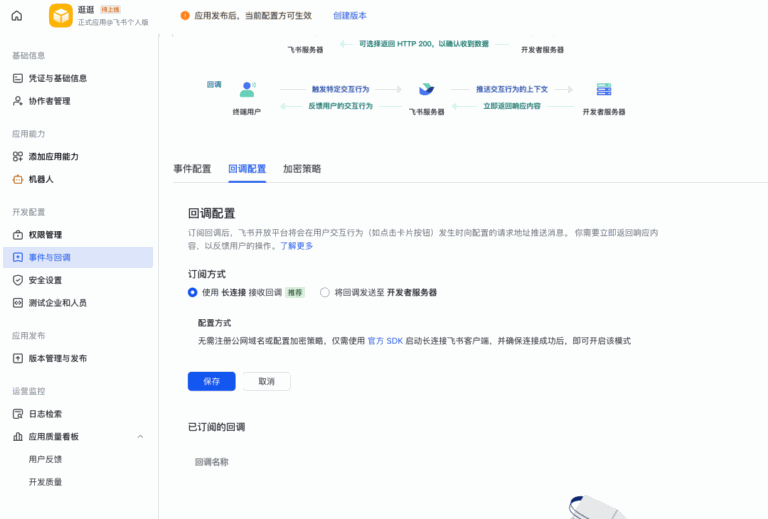Click the collaborator management person icon
Viewport: 768px width, 519px height.
[18, 101]
